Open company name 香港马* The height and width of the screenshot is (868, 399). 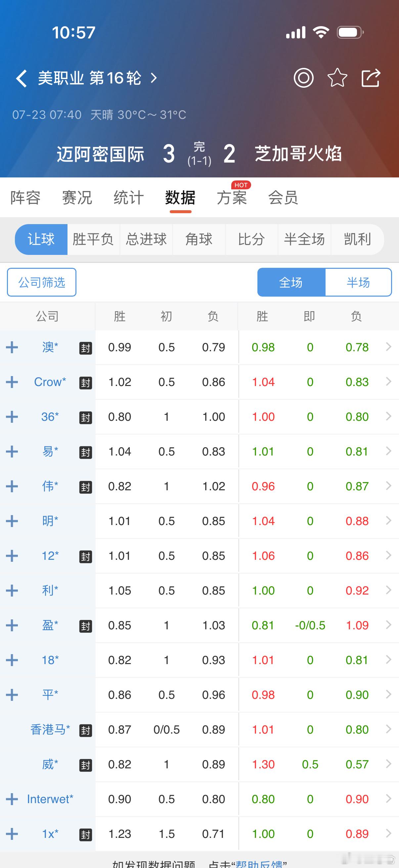point(50,730)
